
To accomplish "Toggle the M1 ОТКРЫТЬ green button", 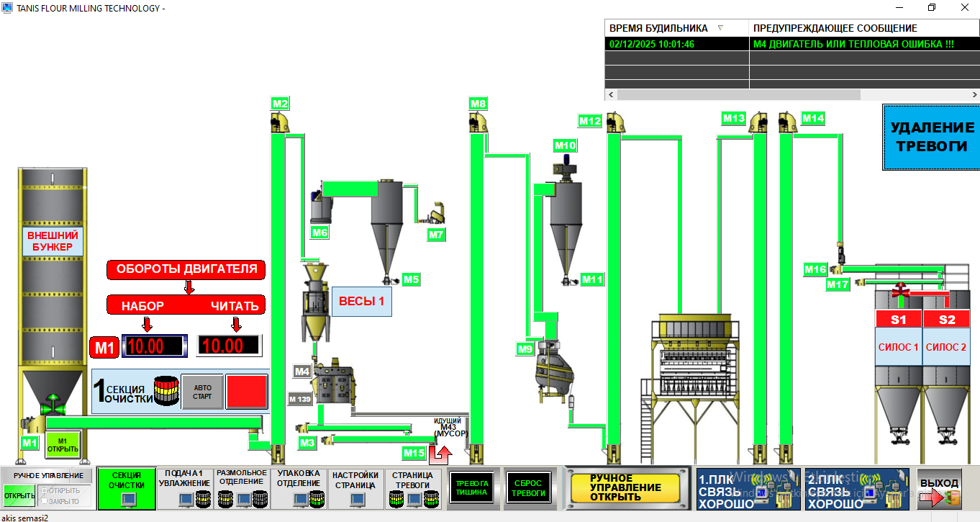I will tap(63, 445).
